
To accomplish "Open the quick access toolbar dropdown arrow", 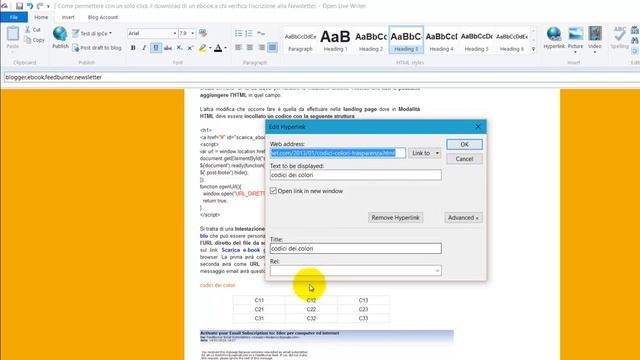I will point(48,6).
